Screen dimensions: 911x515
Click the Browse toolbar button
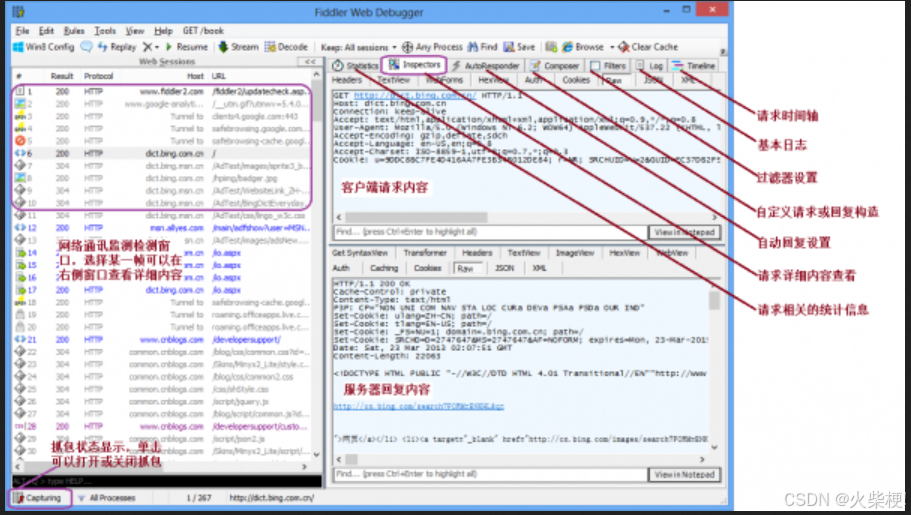click(x=583, y=47)
